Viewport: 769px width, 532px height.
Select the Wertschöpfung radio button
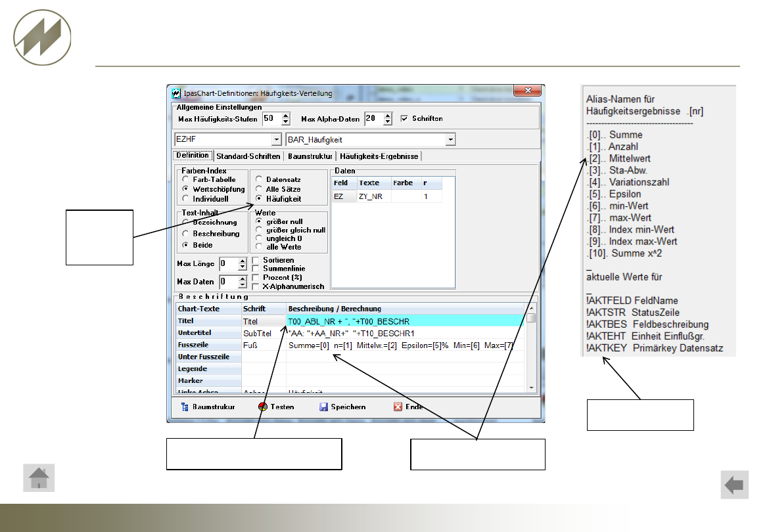tap(185, 188)
